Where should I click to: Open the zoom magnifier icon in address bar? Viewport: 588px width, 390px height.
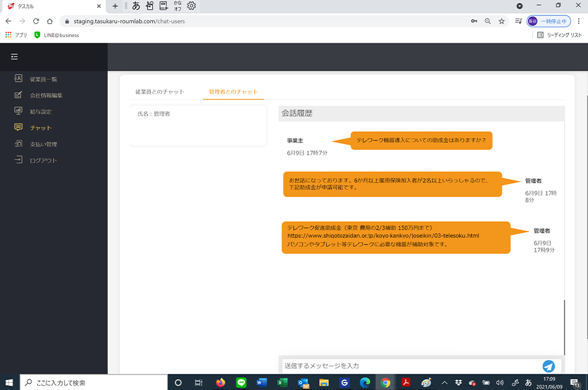488,21
